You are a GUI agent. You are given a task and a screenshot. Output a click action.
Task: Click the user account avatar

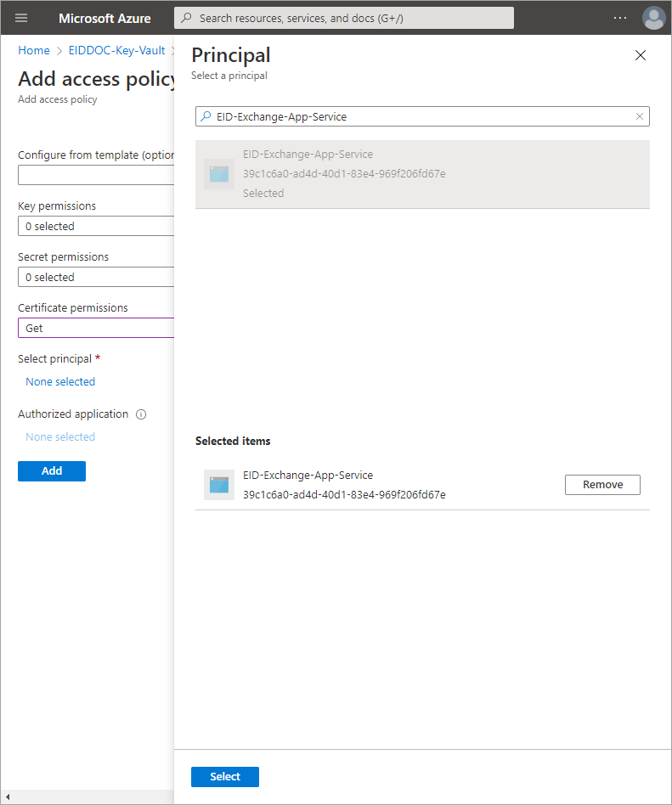[653, 18]
